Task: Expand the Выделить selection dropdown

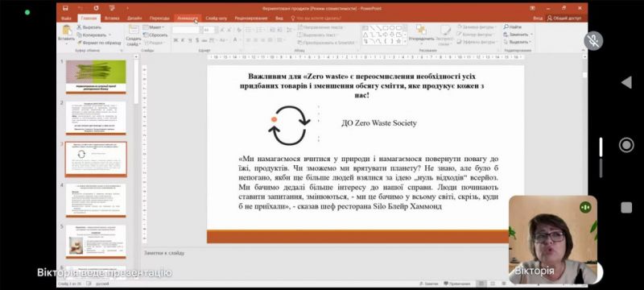Action: 531,42
